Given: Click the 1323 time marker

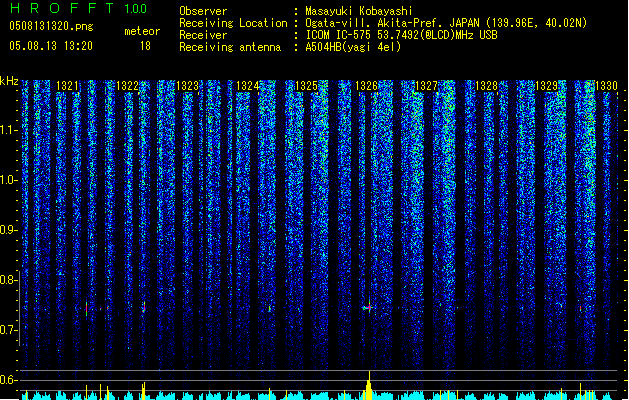Looking at the screenshot, I should 187,86.
